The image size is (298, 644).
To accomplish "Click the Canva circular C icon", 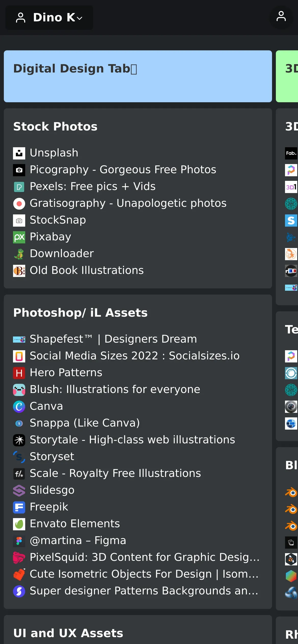I will point(19,406).
